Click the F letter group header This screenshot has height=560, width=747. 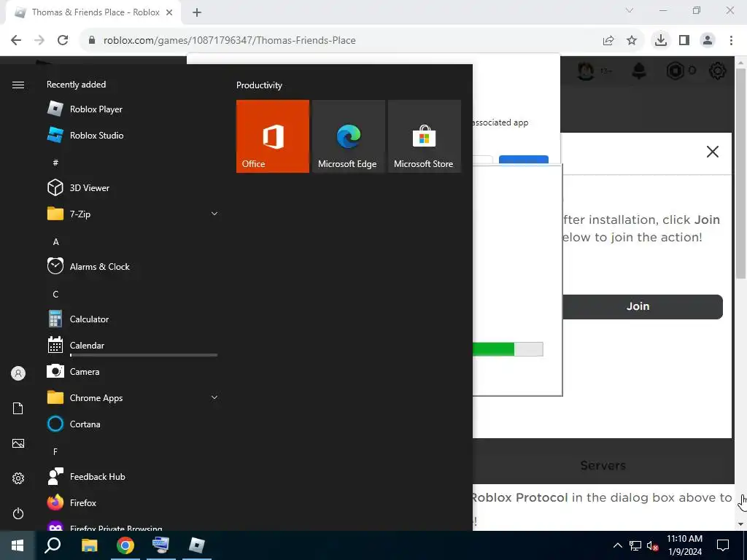[55, 451]
